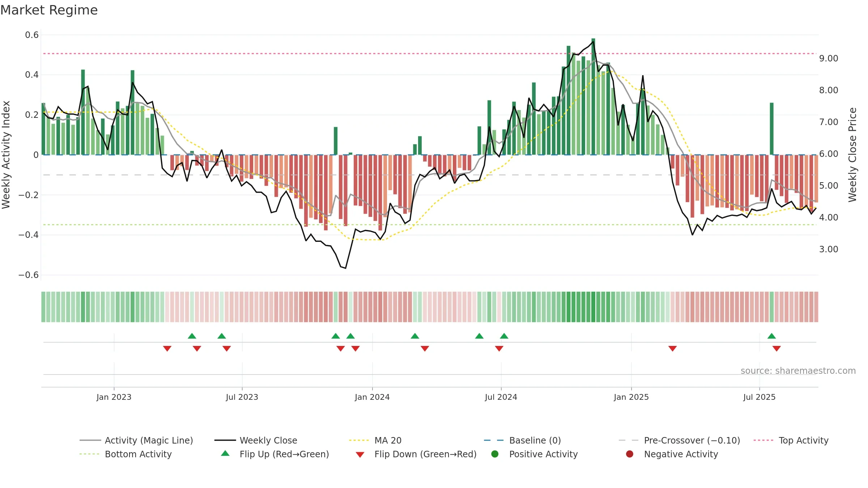This screenshot has width=868, height=488.
Task: Click the Jan 2024 x-axis label
Action: click(372, 397)
